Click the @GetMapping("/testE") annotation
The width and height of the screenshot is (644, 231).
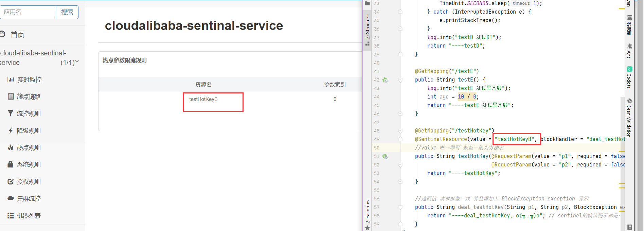tap(447, 71)
